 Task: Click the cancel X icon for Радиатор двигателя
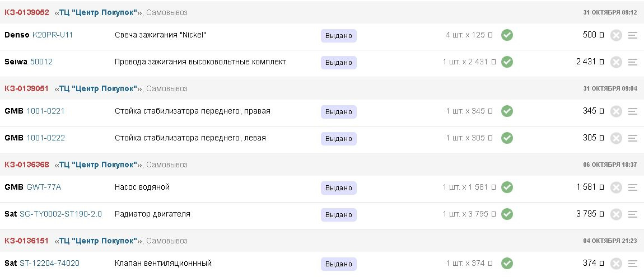(x=615, y=215)
